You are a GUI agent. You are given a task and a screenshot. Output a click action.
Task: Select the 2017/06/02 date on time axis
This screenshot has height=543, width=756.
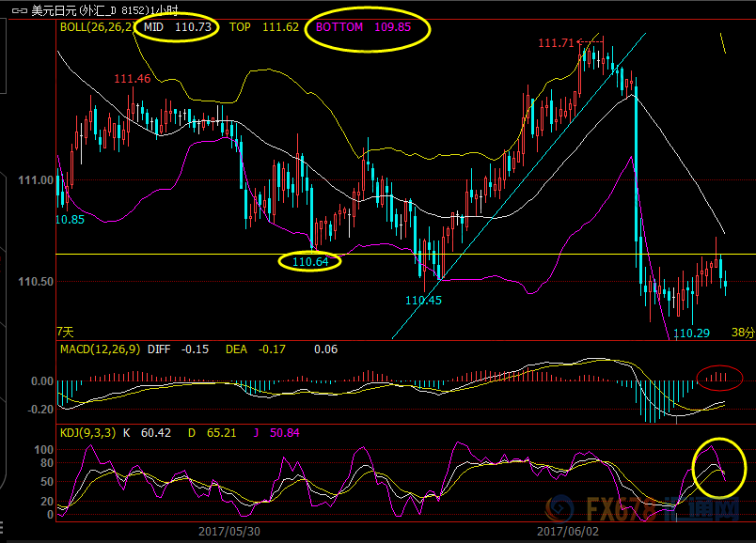566,531
